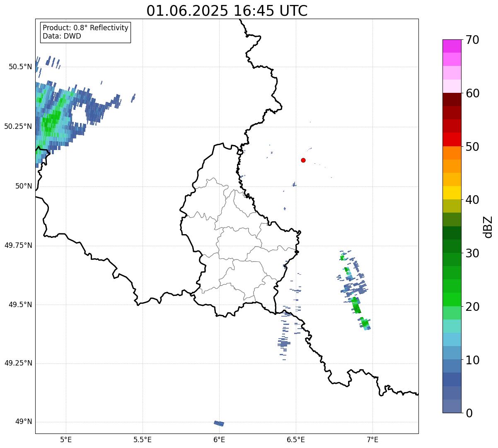Click the small blue echo near 49°N 6°E
This screenshot has height=448, width=498.
pos(219,423)
